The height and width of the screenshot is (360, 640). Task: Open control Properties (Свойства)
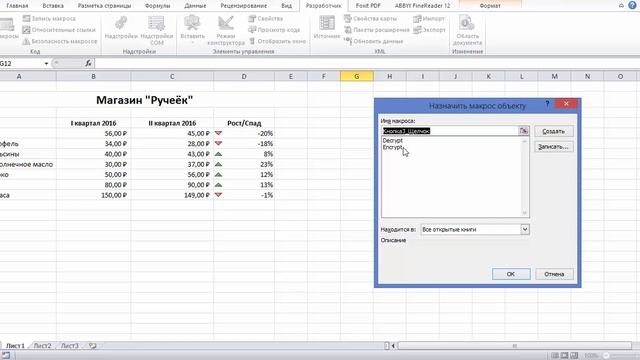click(266, 18)
